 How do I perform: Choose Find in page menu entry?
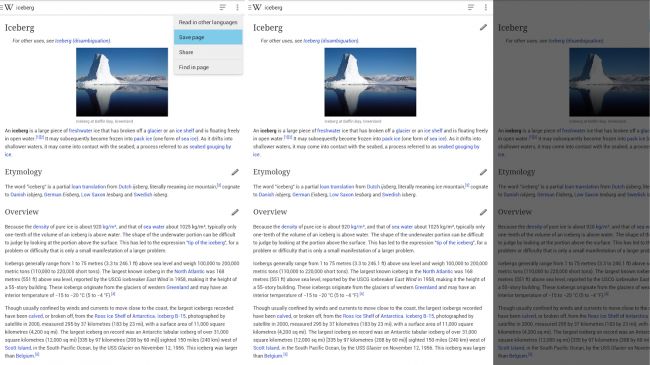pos(208,67)
